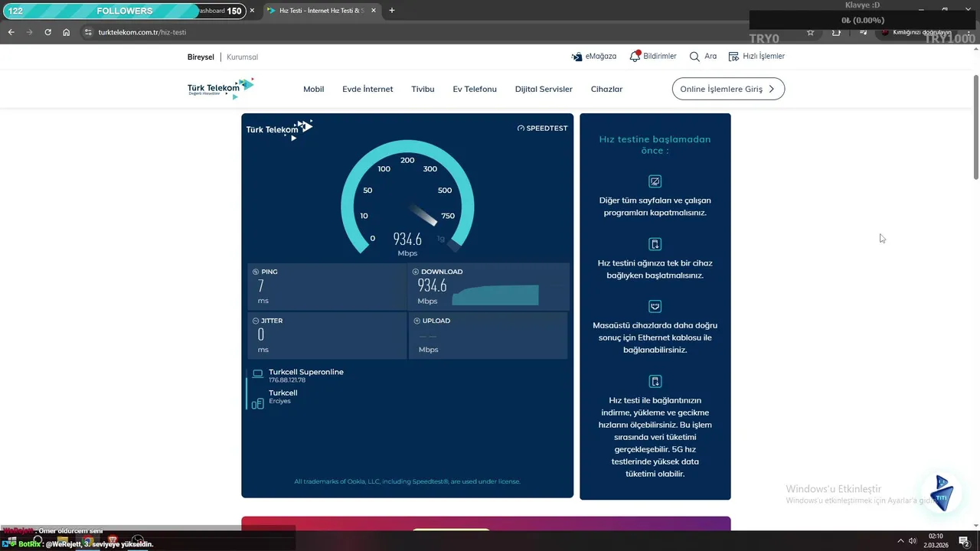980x551 pixels.
Task: Click the UPLOAD panel icon
Action: (417, 321)
